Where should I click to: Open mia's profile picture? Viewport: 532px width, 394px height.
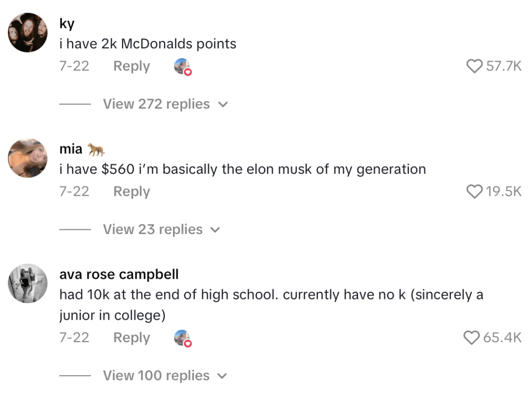tap(28, 158)
